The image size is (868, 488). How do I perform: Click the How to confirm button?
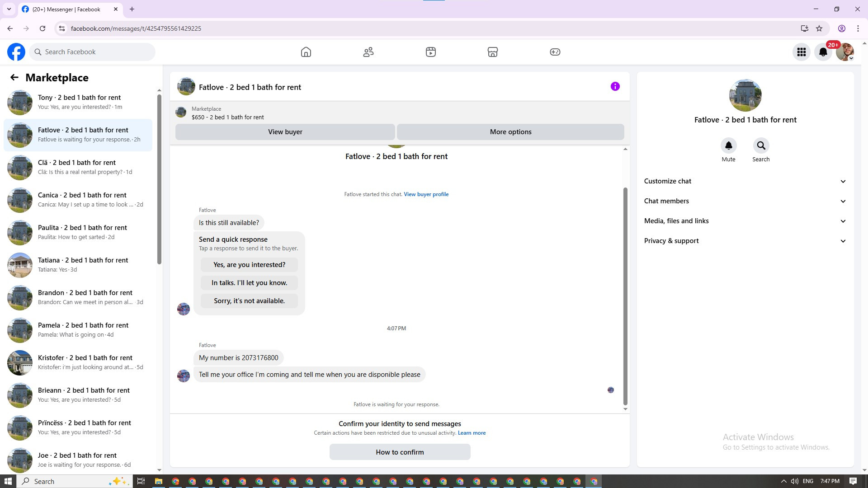pyautogui.click(x=400, y=452)
